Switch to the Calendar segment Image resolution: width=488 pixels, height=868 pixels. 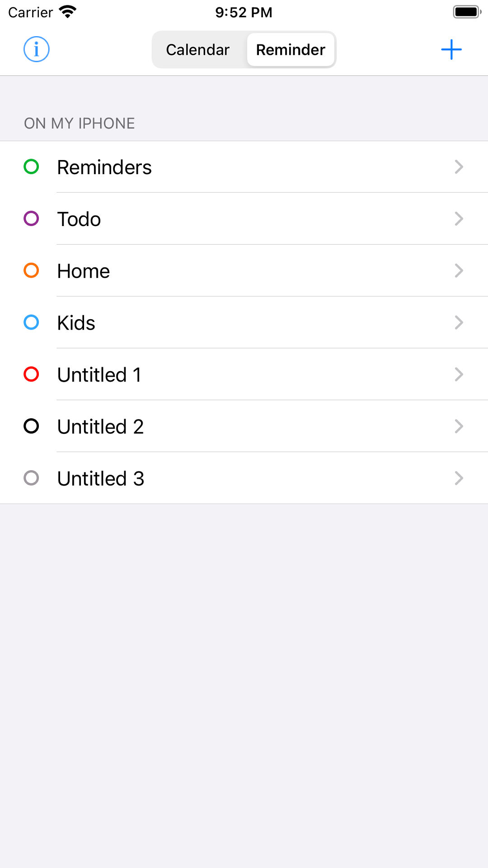(x=198, y=50)
